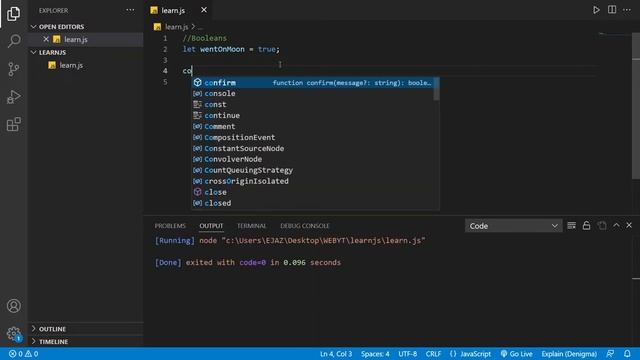Select the ConstantSourceNode suggestion
This screenshot has height=360, width=640.
coord(313,149)
